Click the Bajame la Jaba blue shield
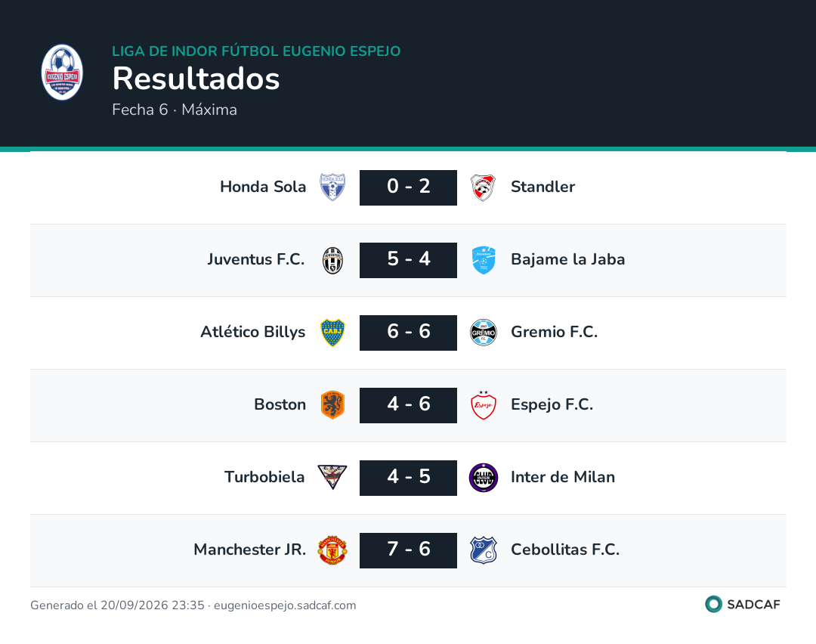This screenshot has width=816, height=644. (484, 260)
